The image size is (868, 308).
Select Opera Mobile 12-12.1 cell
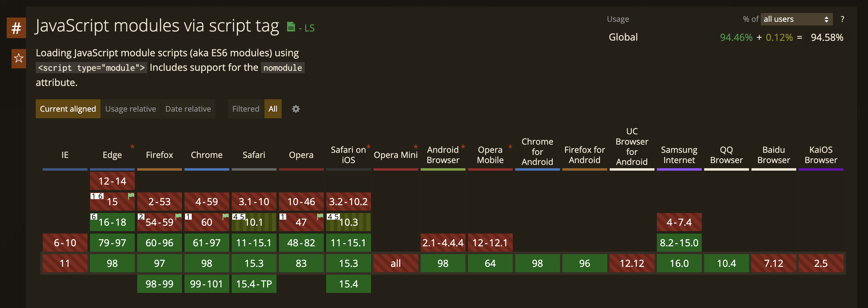pyautogui.click(x=490, y=243)
